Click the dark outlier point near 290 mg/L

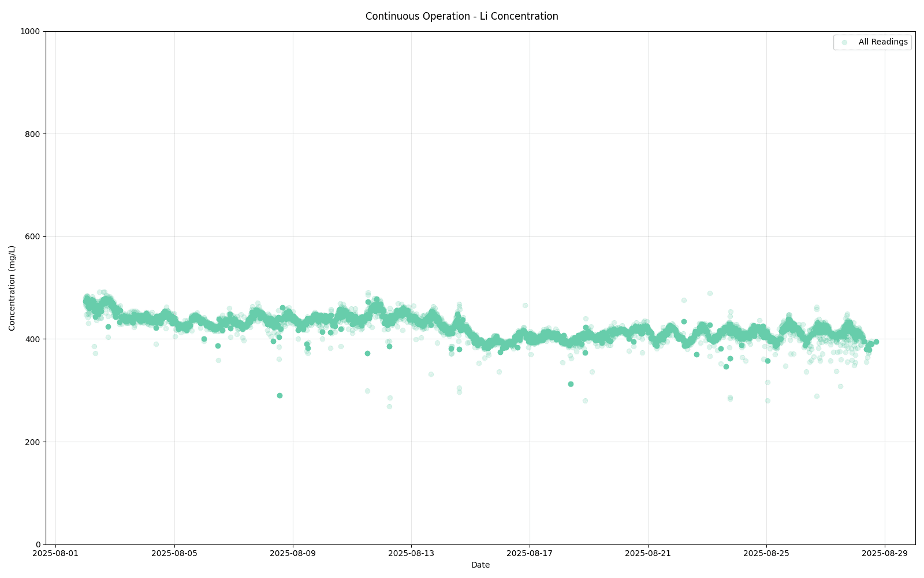[280, 395]
